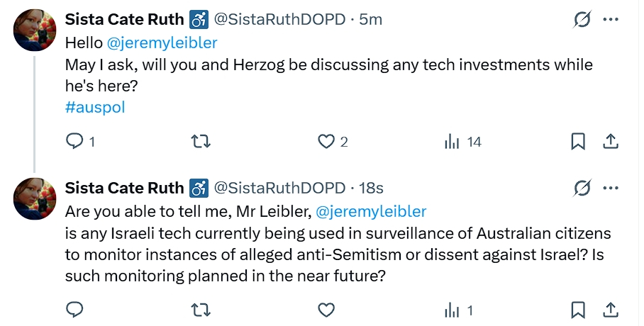Bookmark the first tweet with #auspol

click(578, 142)
